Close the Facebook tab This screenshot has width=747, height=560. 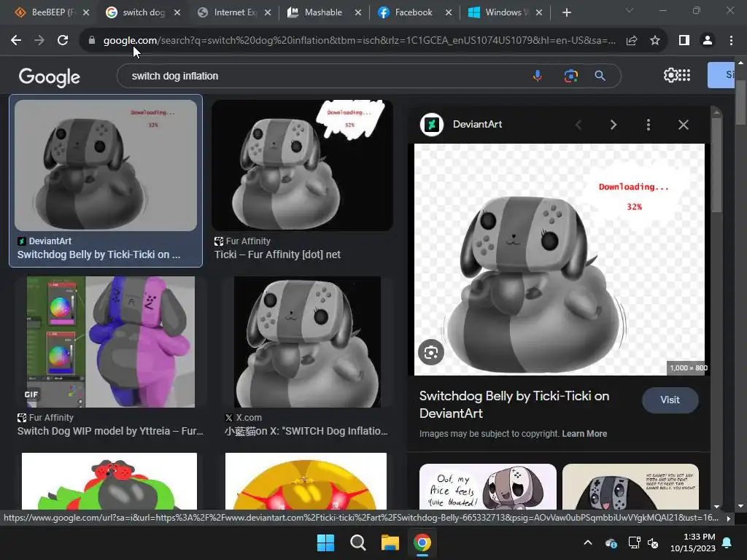(449, 12)
